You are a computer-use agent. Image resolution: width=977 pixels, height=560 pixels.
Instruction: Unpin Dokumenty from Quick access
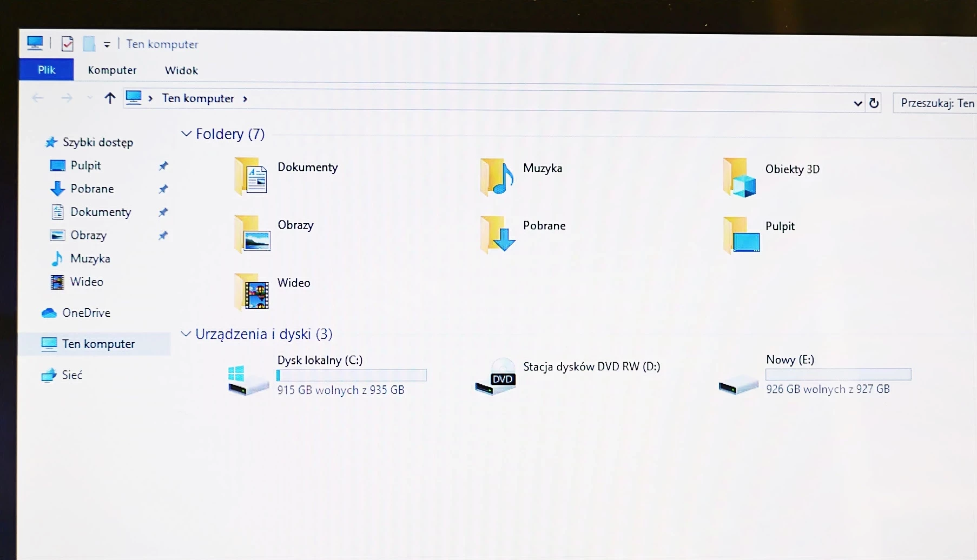163,212
